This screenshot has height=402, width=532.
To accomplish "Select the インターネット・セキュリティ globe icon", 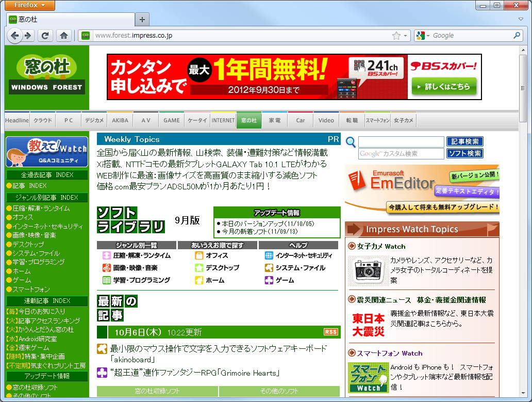I will (270, 254).
